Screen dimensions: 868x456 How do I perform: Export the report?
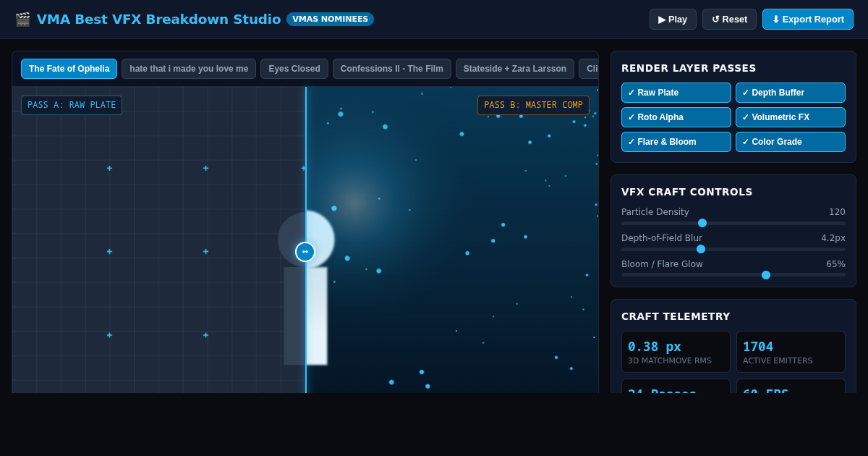click(808, 20)
